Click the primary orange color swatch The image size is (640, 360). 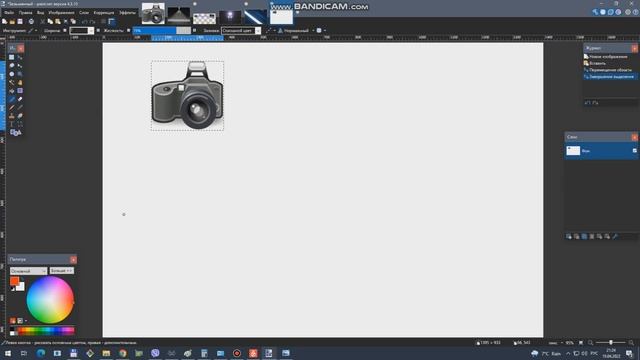pos(15,281)
